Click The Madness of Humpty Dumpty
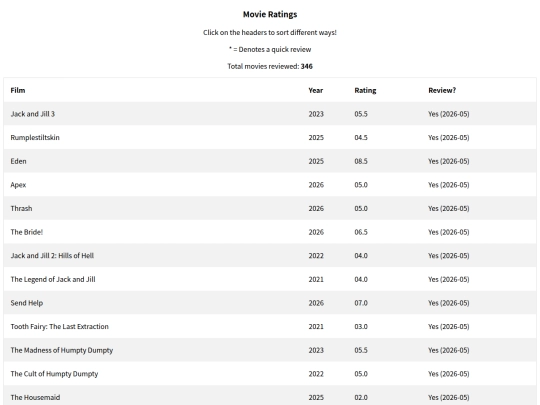This screenshot has width=540, height=405. click(x=62, y=350)
